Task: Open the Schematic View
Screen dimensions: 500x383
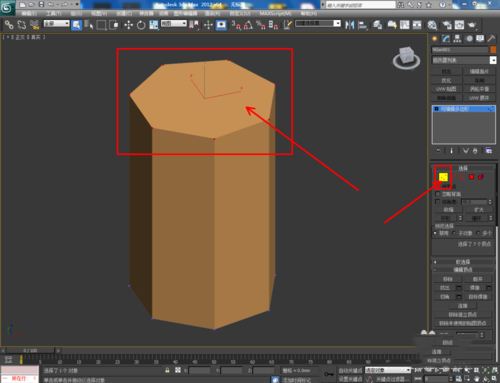Action: 417,25
